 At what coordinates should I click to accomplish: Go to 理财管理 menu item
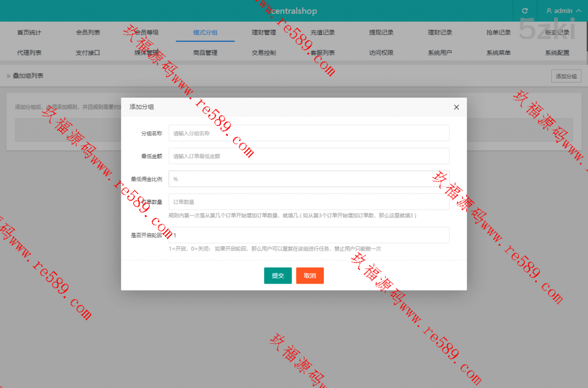(264, 33)
